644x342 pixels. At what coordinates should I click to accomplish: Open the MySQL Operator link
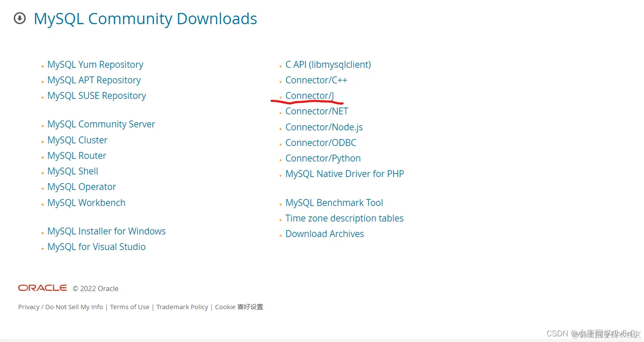coord(82,187)
